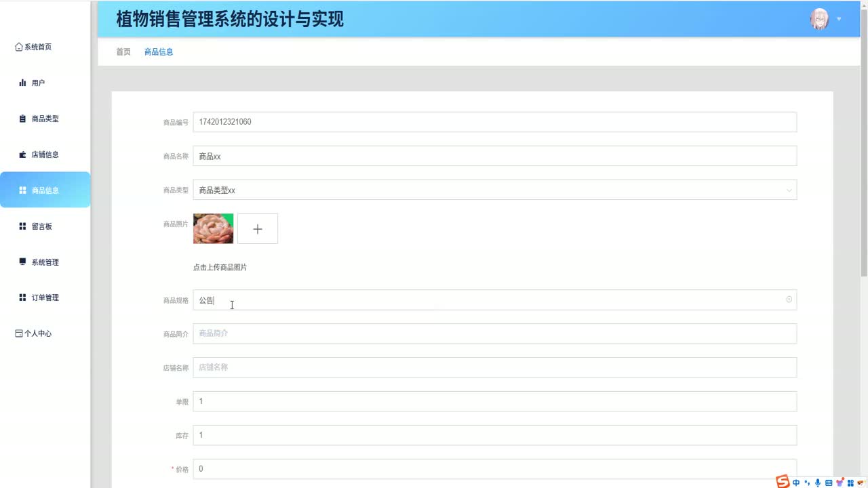Click the 商品信息 breadcrumb
This screenshot has width=868, height=488.
159,52
